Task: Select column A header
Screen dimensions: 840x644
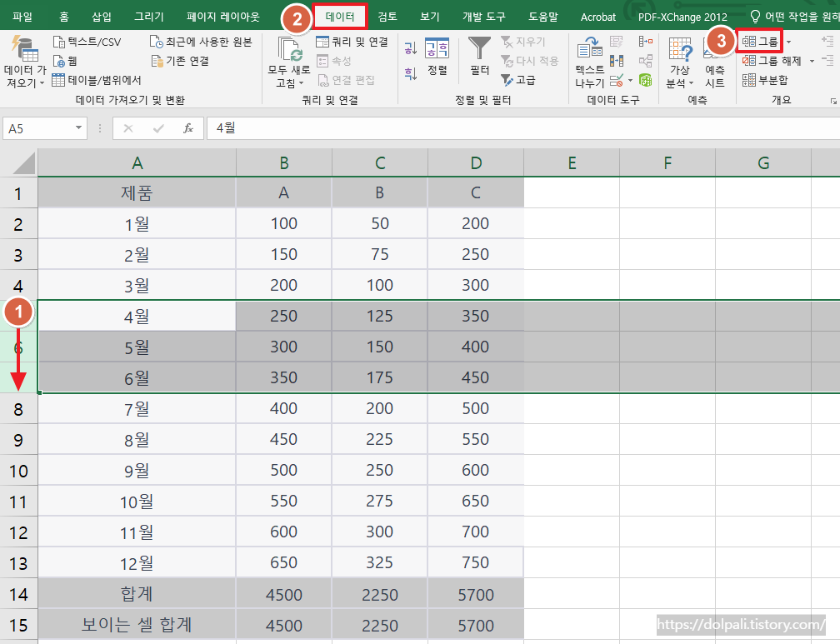Action: 137,163
